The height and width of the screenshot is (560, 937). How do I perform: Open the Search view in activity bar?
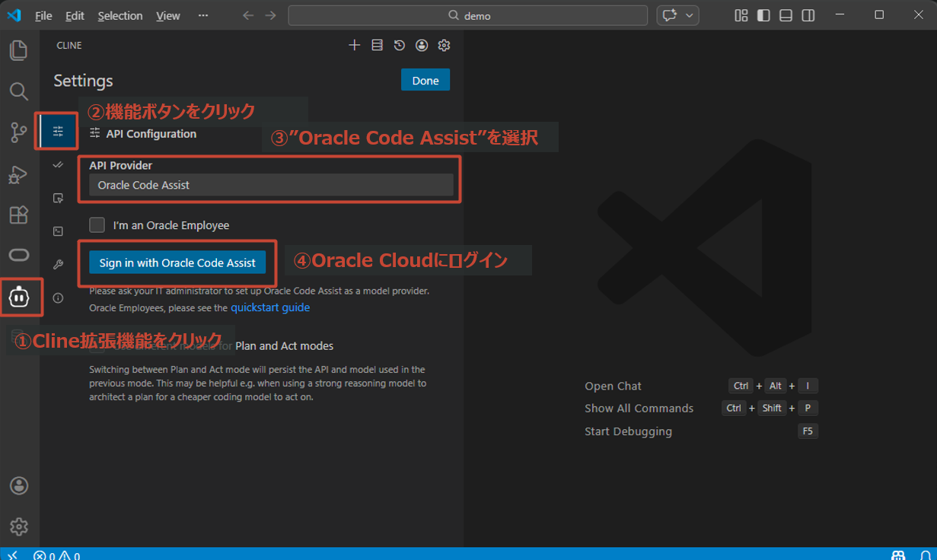pyautogui.click(x=18, y=91)
